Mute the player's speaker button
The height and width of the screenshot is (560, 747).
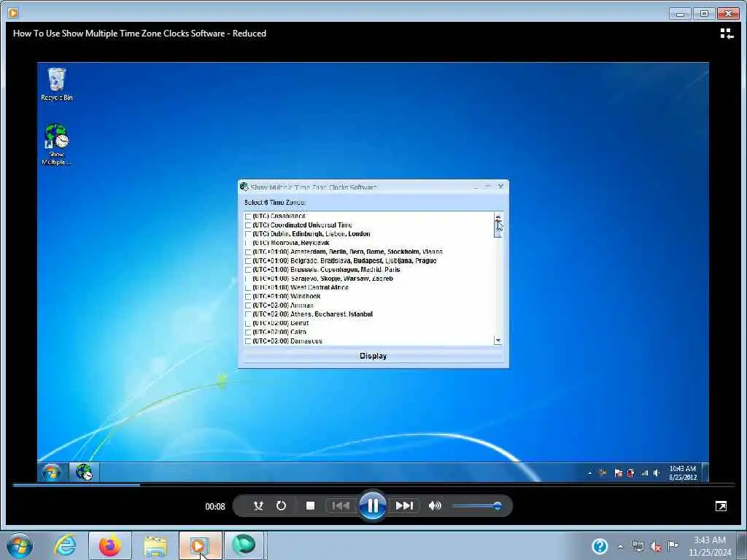435,506
